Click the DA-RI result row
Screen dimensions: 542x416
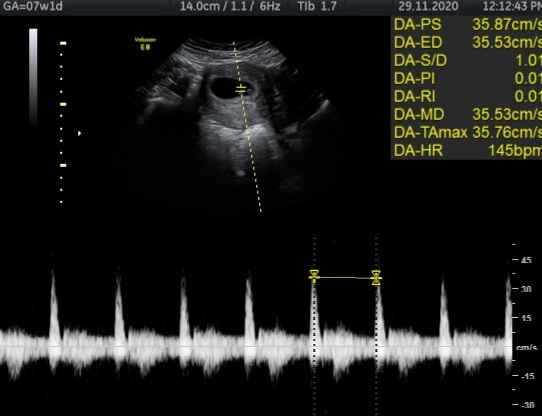pos(468,96)
